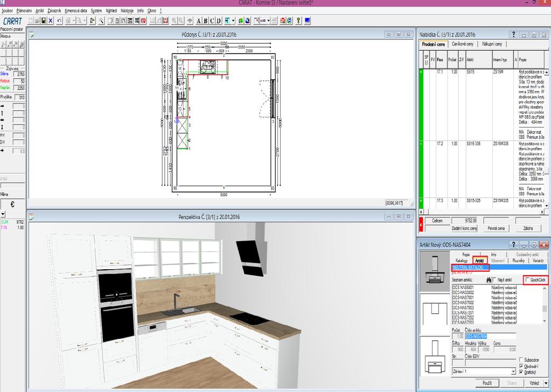Click the binoculars icon beside Seznam artiklů

coord(489,280)
